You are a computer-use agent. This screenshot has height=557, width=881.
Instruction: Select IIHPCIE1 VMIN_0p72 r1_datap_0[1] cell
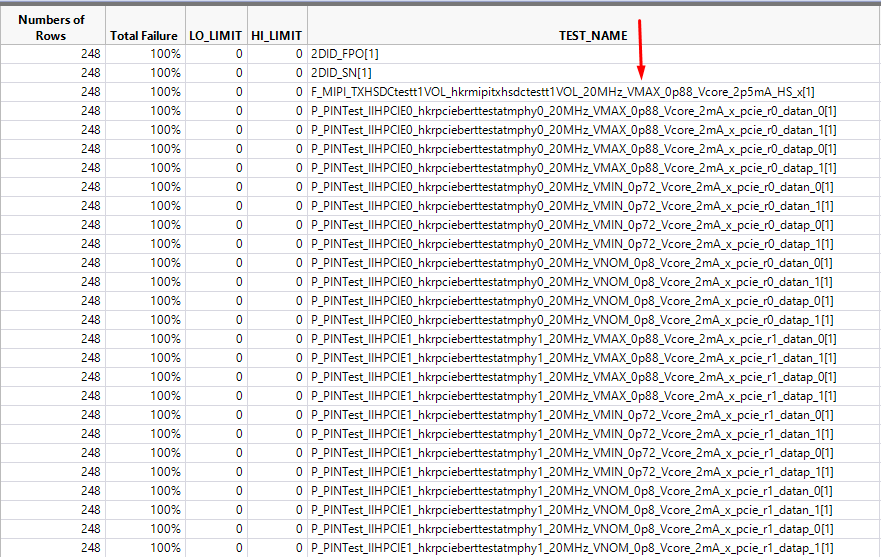pos(593,454)
